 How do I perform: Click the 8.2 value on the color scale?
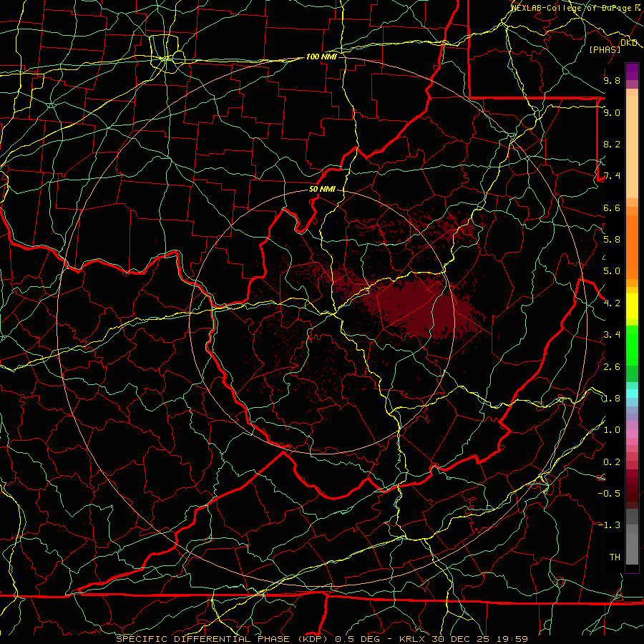pos(612,144)
